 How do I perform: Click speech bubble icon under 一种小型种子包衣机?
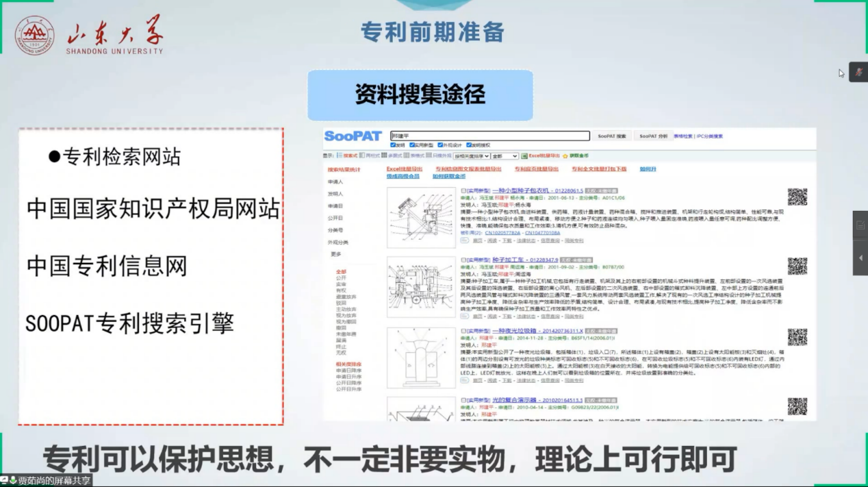(464, 240)
